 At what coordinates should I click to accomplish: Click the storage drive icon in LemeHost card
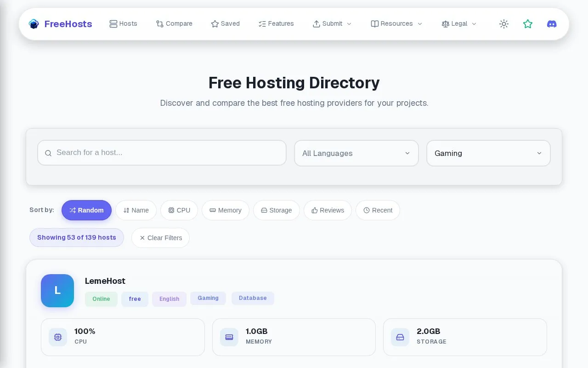click(x=400, y=337)
